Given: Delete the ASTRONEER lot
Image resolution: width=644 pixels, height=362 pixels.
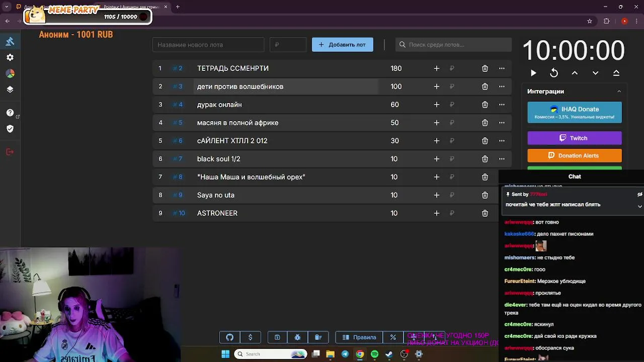Looking at the screenshot, I should pos(485,213).
